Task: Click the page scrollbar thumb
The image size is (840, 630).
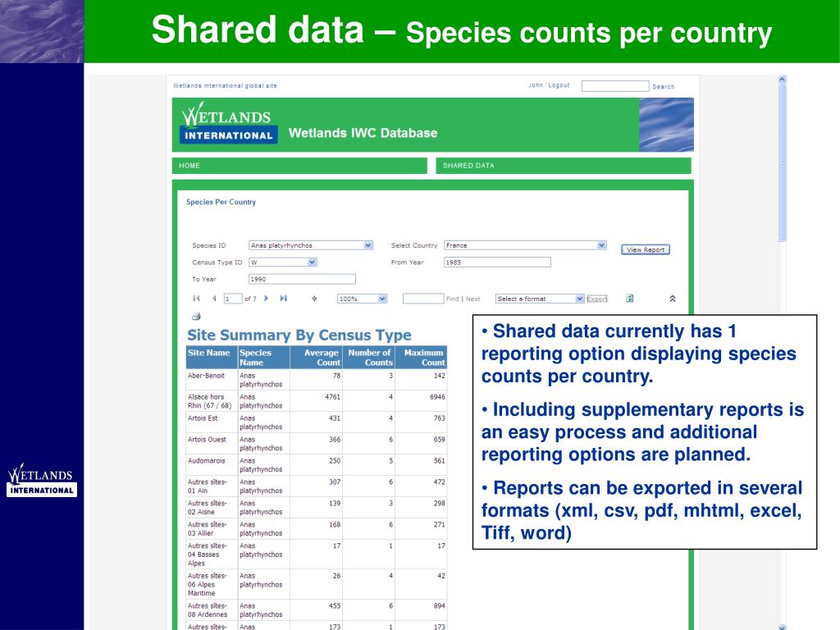Action: 782,163
